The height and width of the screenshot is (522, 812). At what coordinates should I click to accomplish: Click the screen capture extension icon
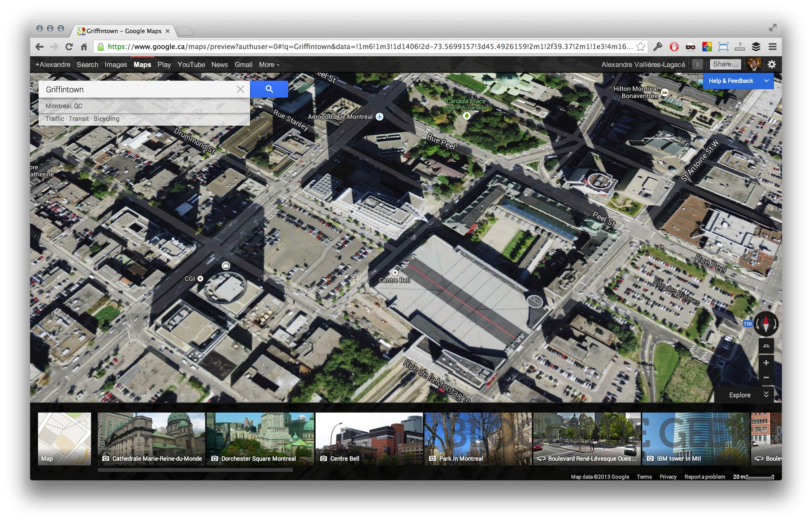pyautogui.click(x=723, y=47)
